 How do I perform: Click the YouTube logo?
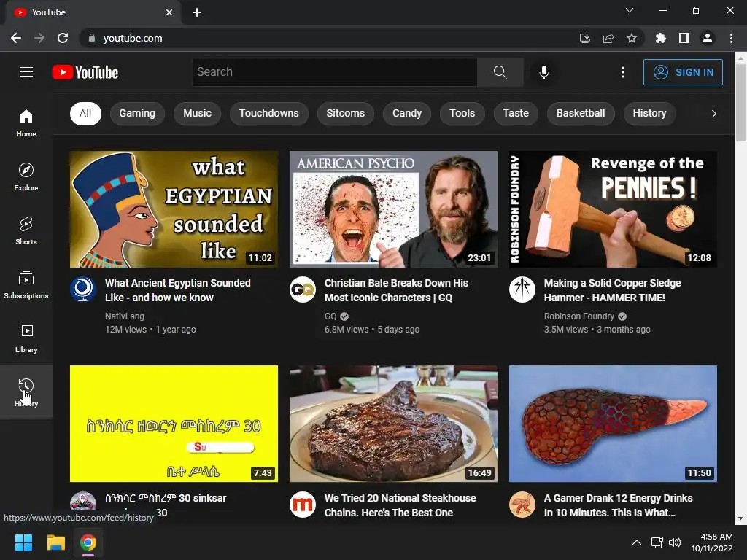coord(85,72)
